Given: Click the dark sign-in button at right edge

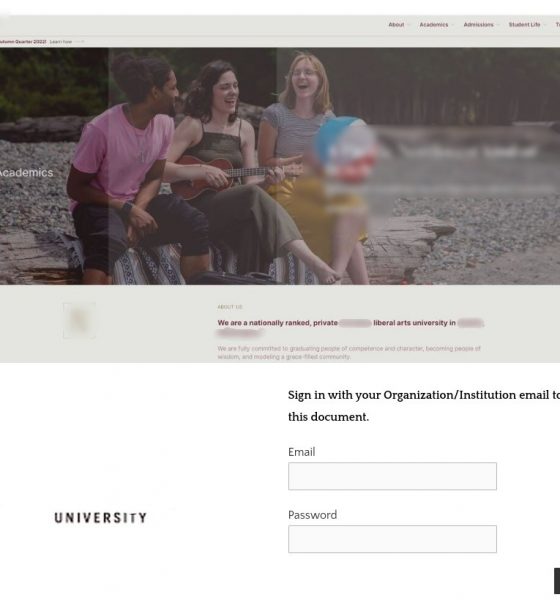Looking at the screenshot, I should click(x=557, y=580).
